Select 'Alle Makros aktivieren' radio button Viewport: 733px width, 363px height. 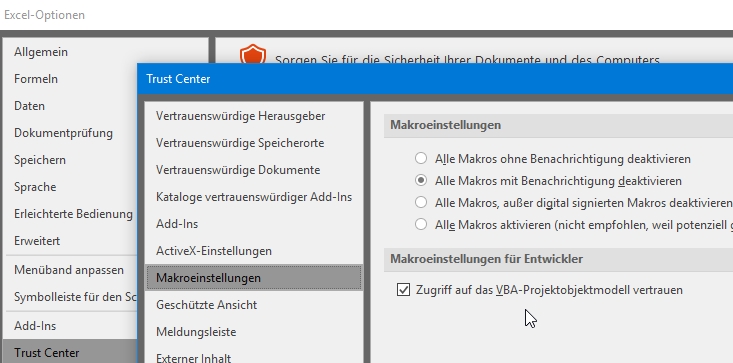421,224
